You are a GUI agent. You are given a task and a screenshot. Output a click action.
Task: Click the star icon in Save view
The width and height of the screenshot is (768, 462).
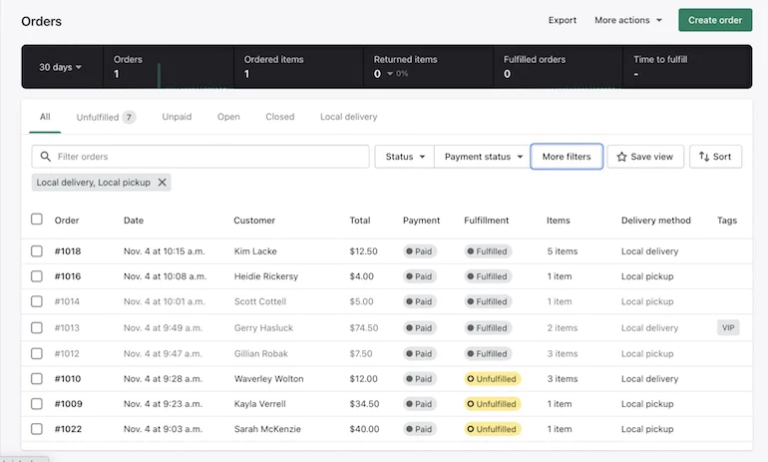point(622,157)
